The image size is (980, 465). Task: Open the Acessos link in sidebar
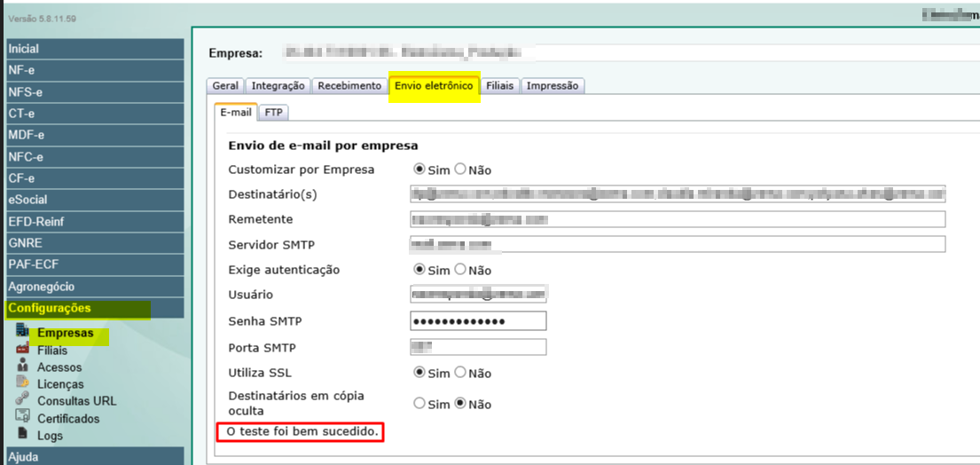[59, 367]
